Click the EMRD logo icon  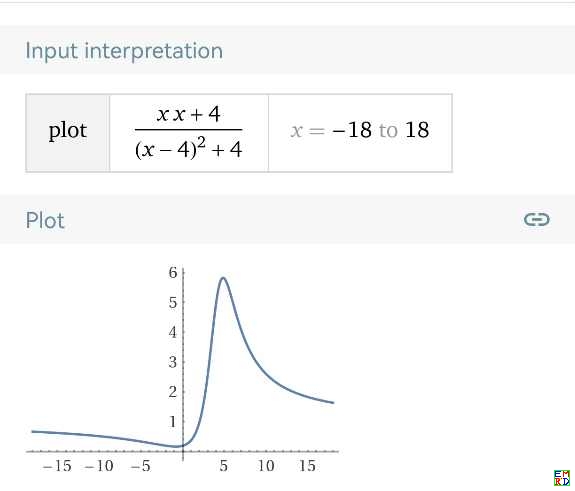pos(562,478)
